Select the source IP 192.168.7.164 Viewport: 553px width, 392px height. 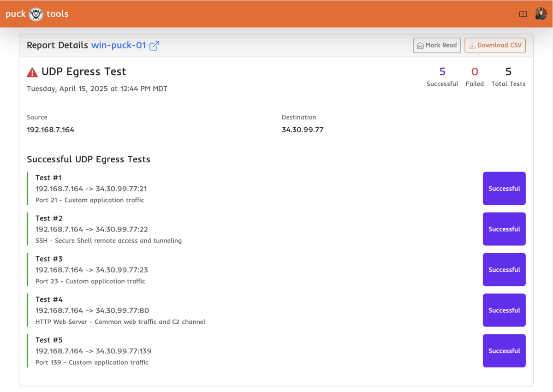click(50, 130)
